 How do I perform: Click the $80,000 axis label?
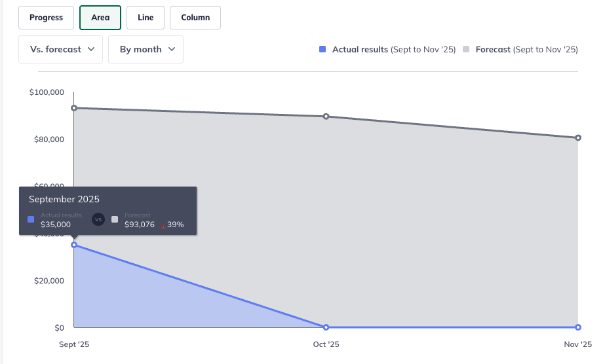tap(49, 139)
